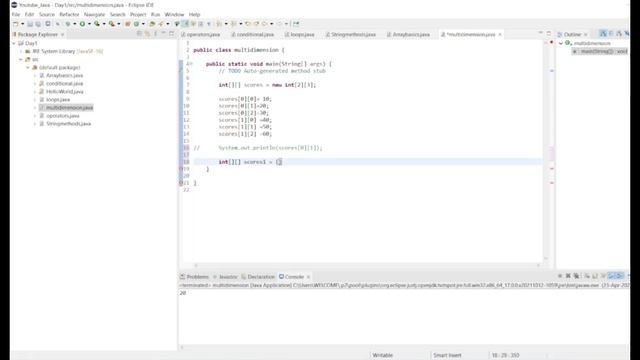This screenshot has height=360, width=640.
Task: Collapse the default package node
Action: coord(28,67)
